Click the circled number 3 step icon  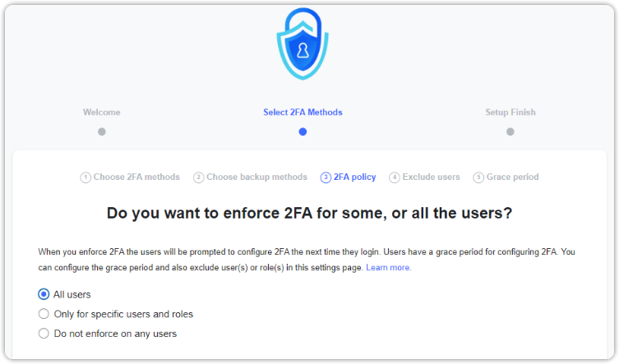coord(326,177)
